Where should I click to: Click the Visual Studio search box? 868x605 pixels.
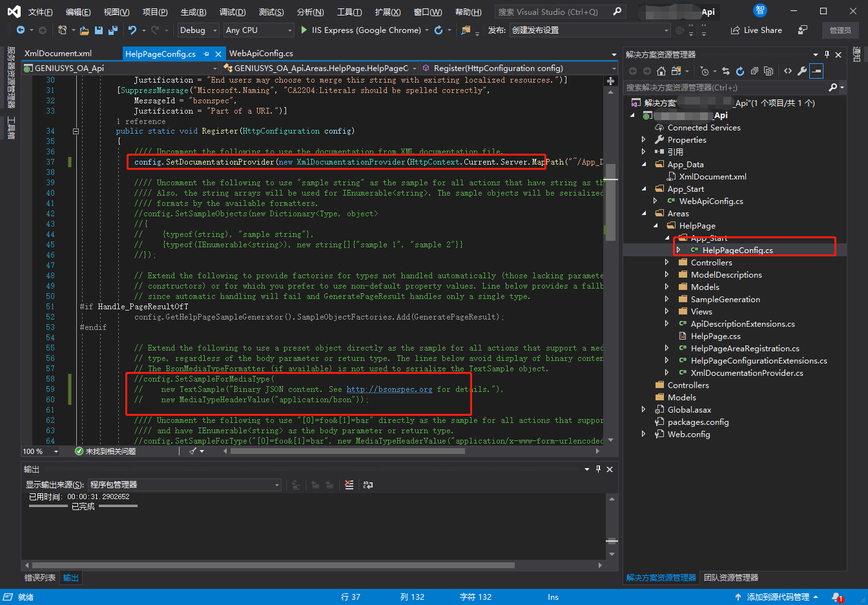(x=560, y=12)
